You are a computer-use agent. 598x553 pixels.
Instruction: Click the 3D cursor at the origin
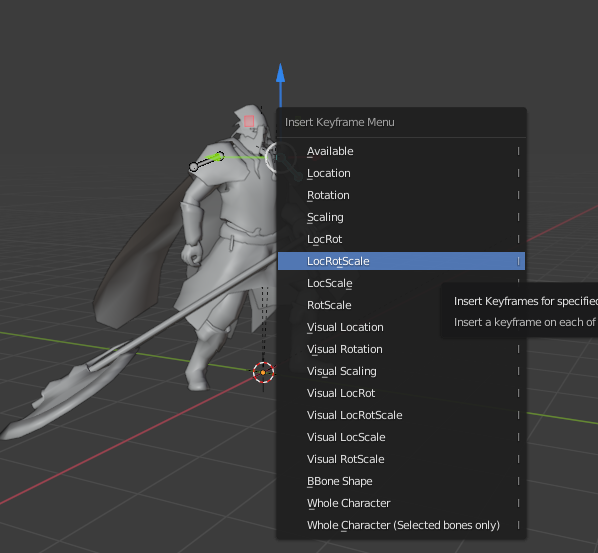pos(263,372)
